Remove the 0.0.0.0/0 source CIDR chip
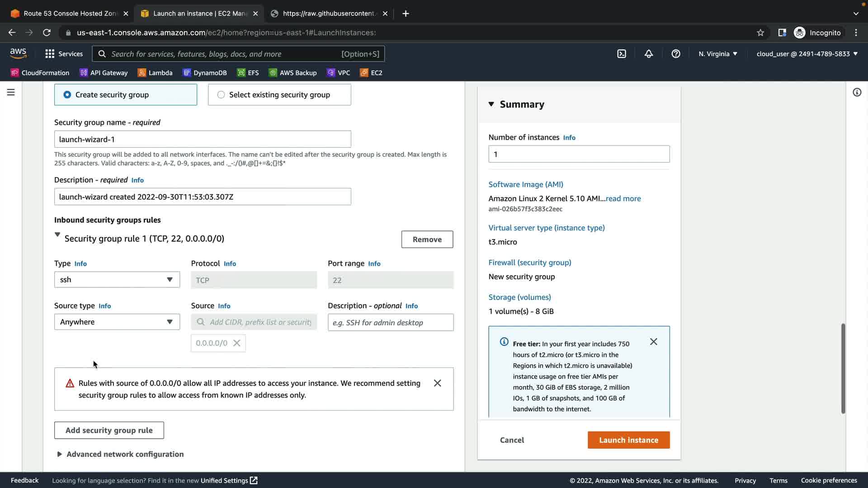Viewport: 868px width, 488px height. (x=236, y=343)
